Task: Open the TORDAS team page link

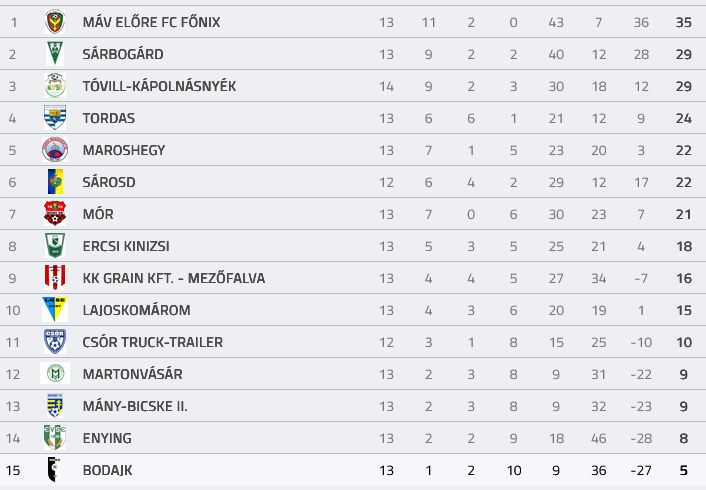Action: point(109,118)
